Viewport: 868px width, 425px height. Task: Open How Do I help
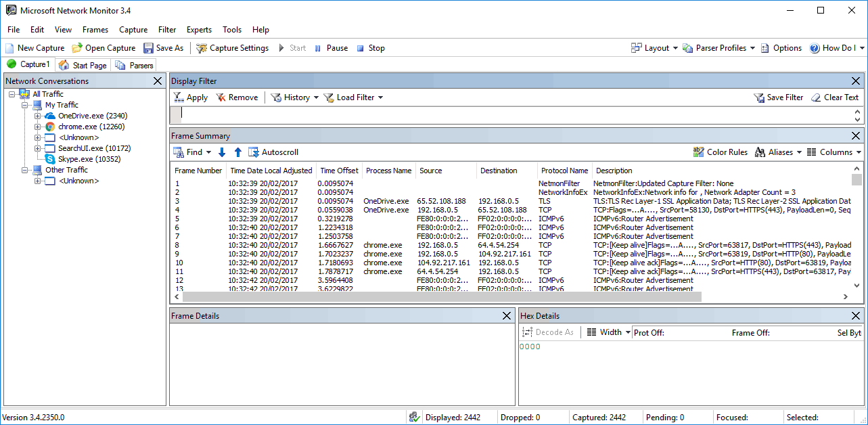pos(838,48)
